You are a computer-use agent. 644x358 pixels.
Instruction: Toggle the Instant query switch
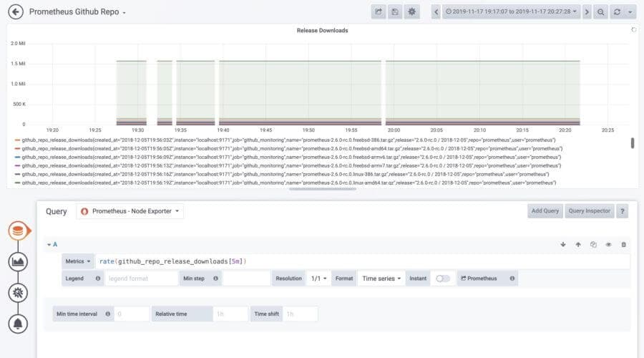pos(443,279)
